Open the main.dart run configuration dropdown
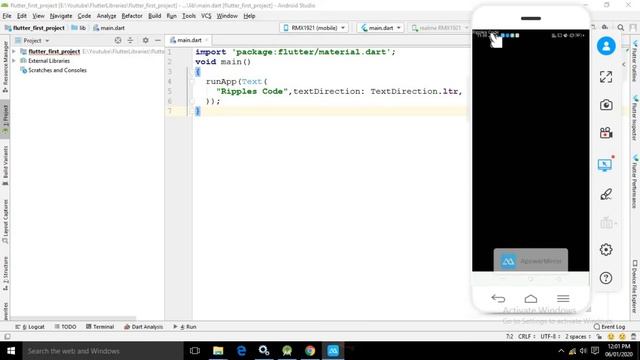 pos(380,28)
